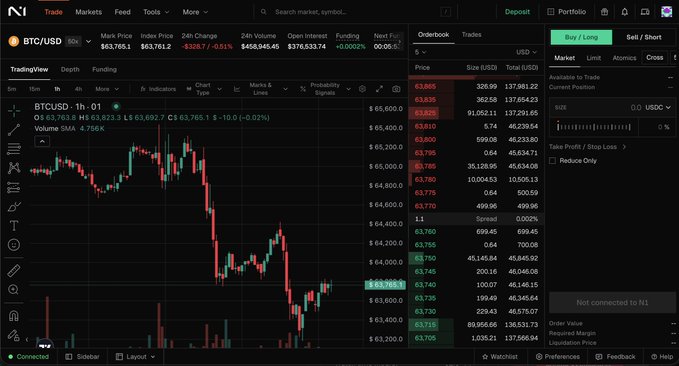Open the Probability Signals dropdown

click(x=325, y=89)
